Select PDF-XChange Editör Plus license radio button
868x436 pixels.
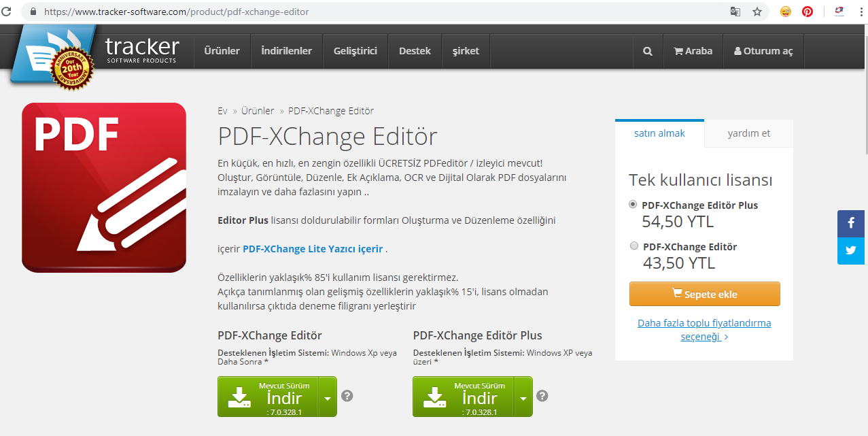coord(633,204)
